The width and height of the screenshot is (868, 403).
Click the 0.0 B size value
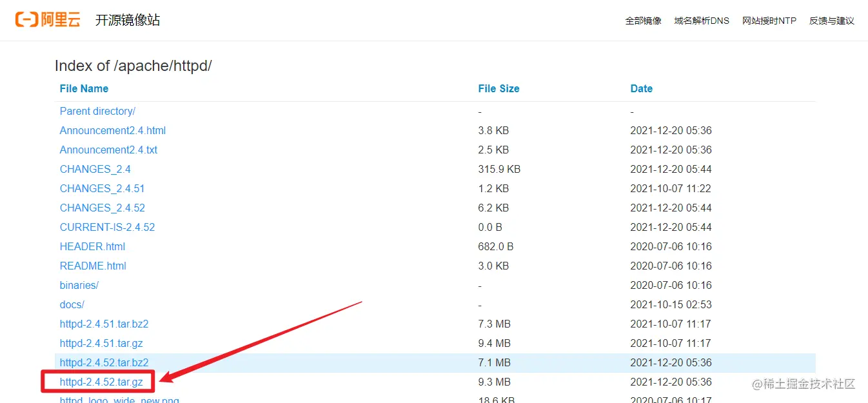point(490,227)
